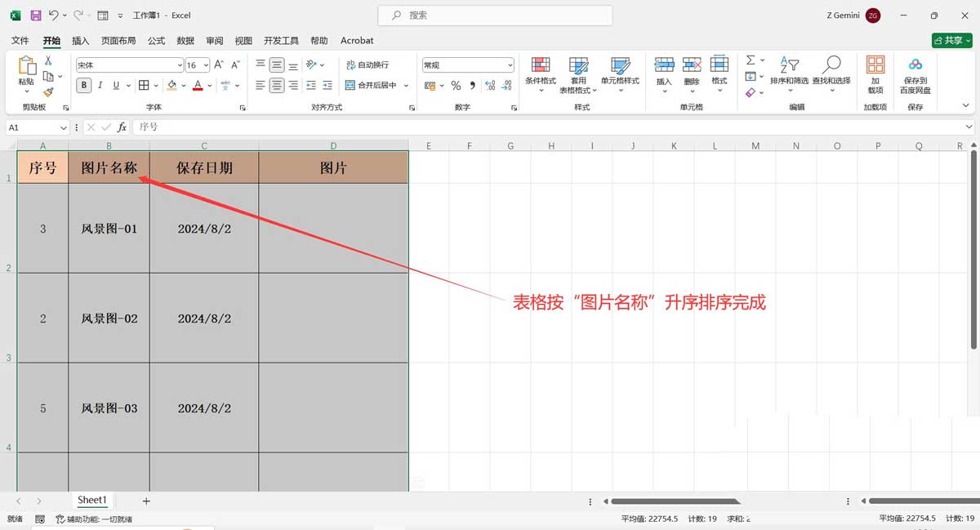Apply the fill color bucket
The image size is (980, 530).
[x=171, y=85]
